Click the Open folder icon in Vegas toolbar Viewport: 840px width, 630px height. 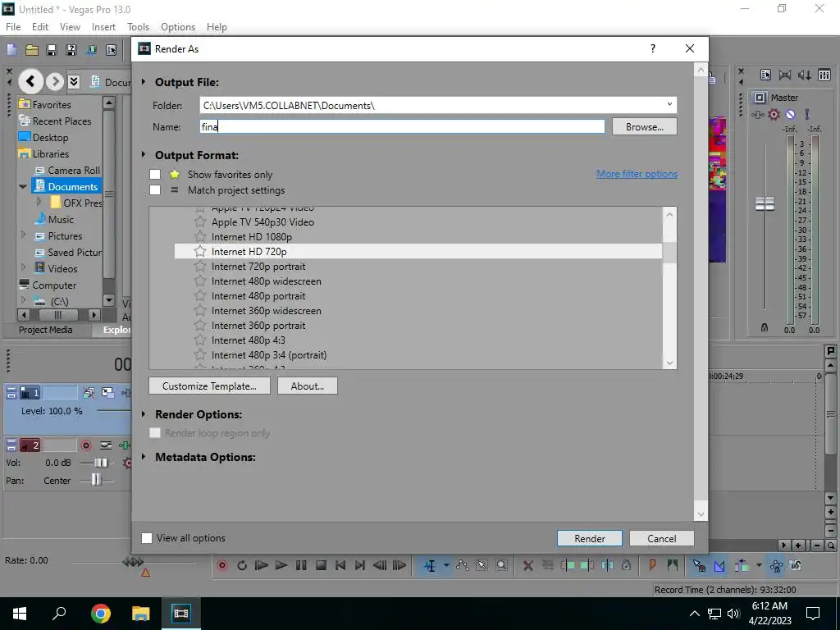click(x=32, y=50)
